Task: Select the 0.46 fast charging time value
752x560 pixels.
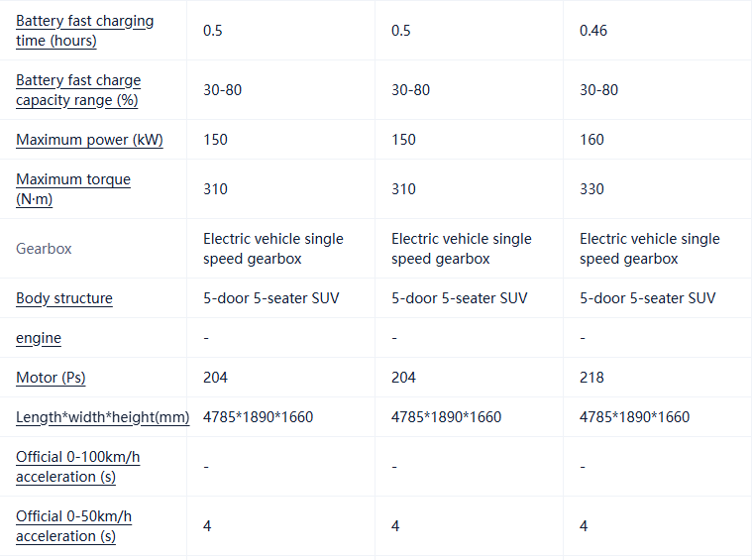Action: tap(593, 31)
